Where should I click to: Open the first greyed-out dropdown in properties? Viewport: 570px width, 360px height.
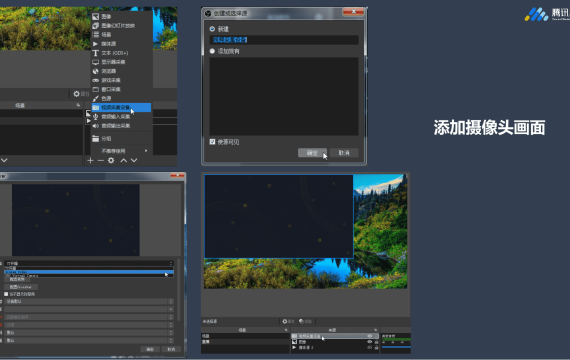tap(89, 317)
